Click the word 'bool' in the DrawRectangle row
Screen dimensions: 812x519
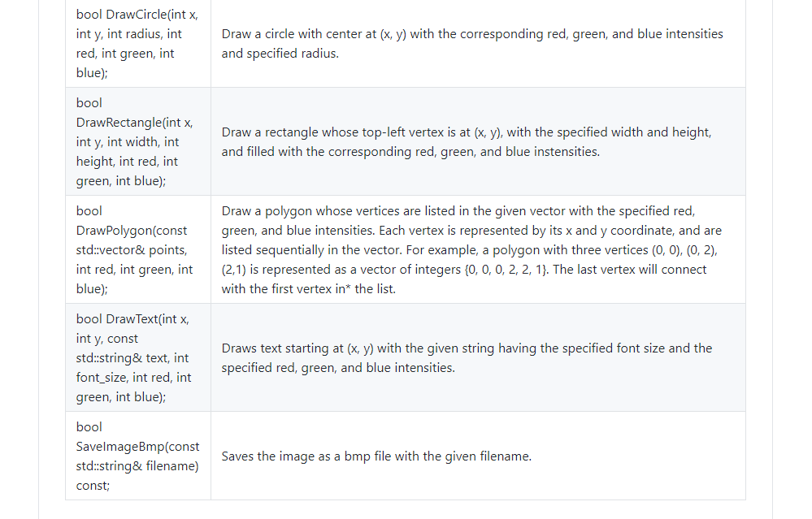(x=89, y=103)
